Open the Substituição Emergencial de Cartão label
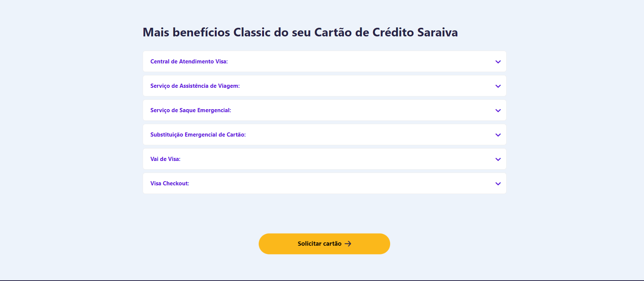Viewport: 644px width, 281px height. pyautogui.click(x=198, y=135)
